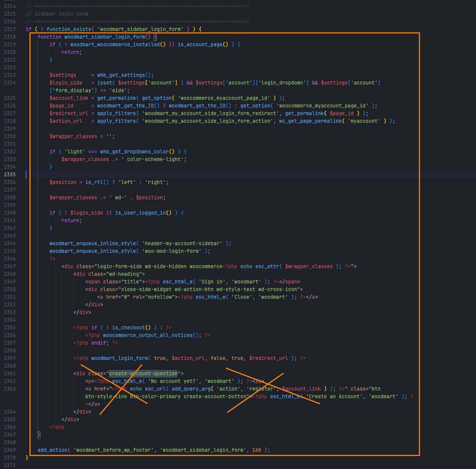Click gutter line number 2324
This screenshot has height=469, width=476.
point(10,83)
